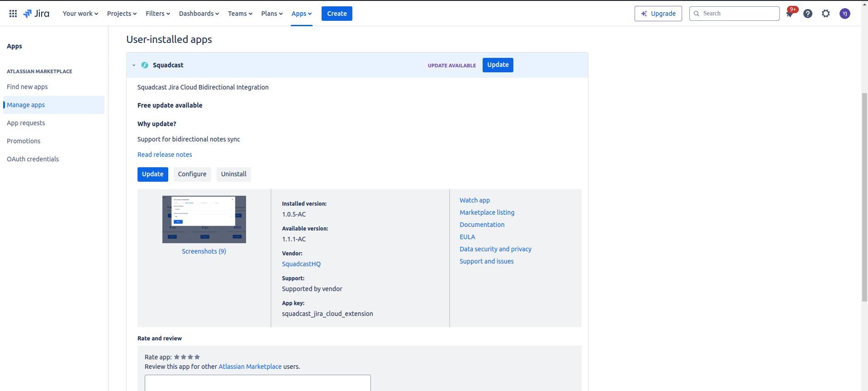
Task: Open the settings gear icon
Action: [x=826, y=14]
